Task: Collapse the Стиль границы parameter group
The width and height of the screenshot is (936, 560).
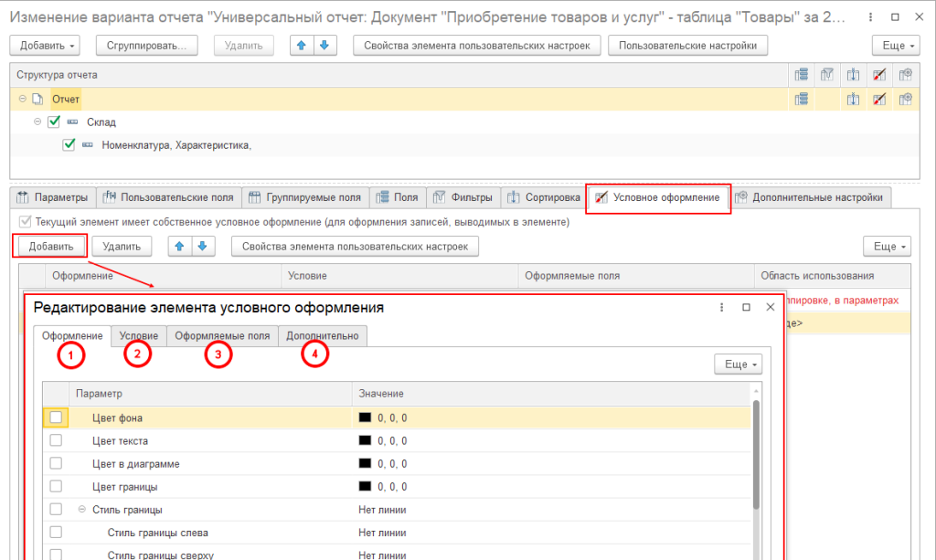Action: (x=81, y=510)
